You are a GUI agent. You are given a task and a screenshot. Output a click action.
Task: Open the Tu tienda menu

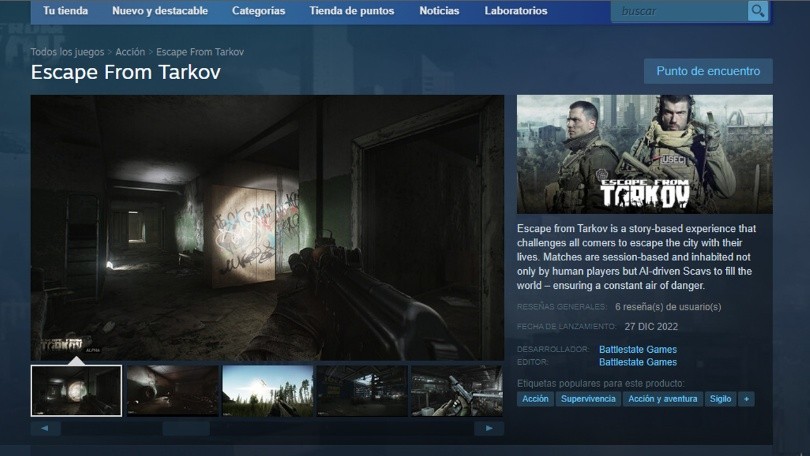(66, 11)
